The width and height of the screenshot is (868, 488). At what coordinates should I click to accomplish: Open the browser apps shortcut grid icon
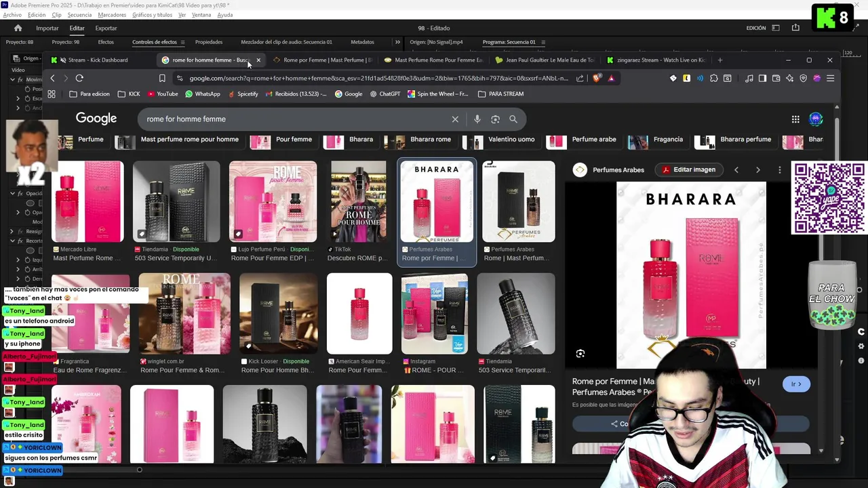(52, 94)
